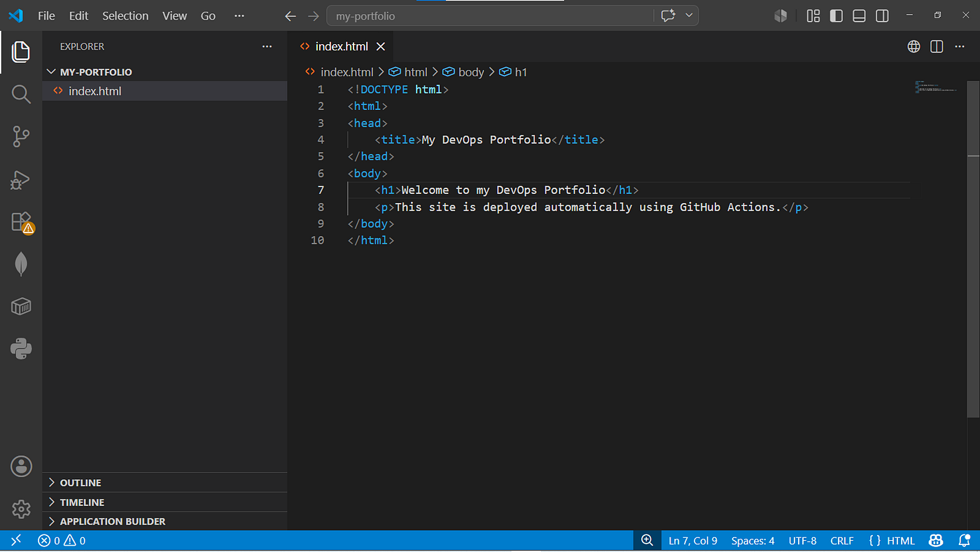This screenshot has height=552, width=980.
Task: Open the Accounts icon
Action: (x=21, y=466)
